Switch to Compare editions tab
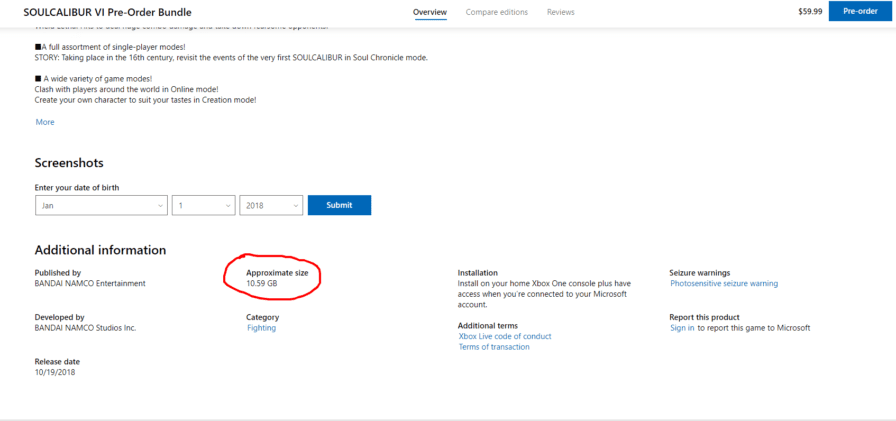Screen dimensions: 896x421 click(x=497, y=12)
